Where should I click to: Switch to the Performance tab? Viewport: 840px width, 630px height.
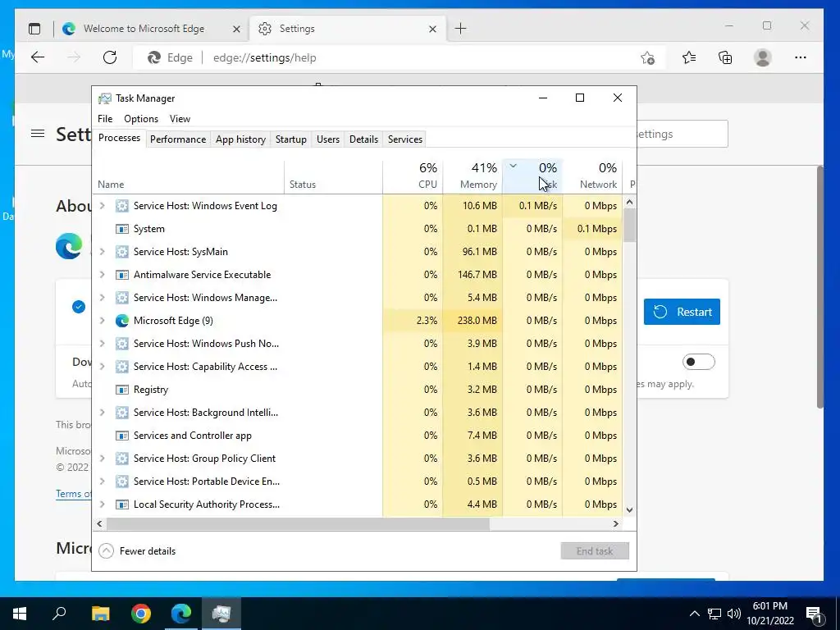178,139
